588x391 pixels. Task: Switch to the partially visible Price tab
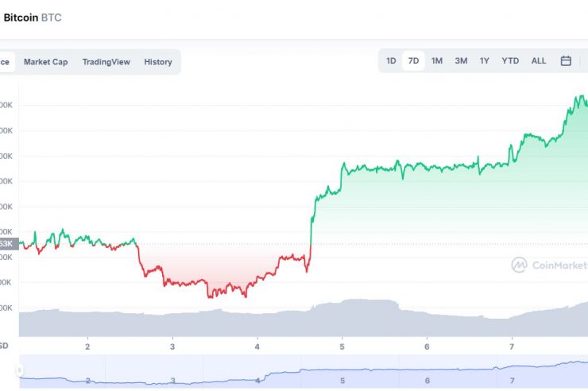pos(6,62)
